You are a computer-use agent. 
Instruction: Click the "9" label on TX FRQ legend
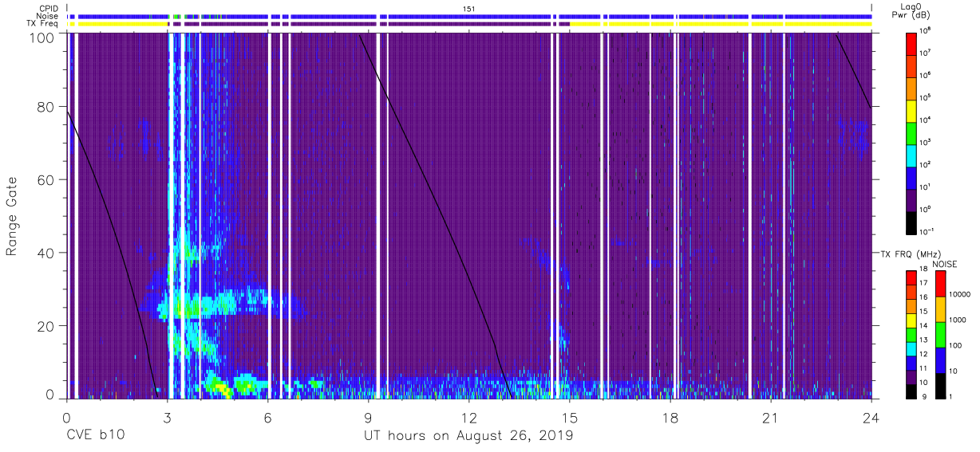[x=923, y=397]
